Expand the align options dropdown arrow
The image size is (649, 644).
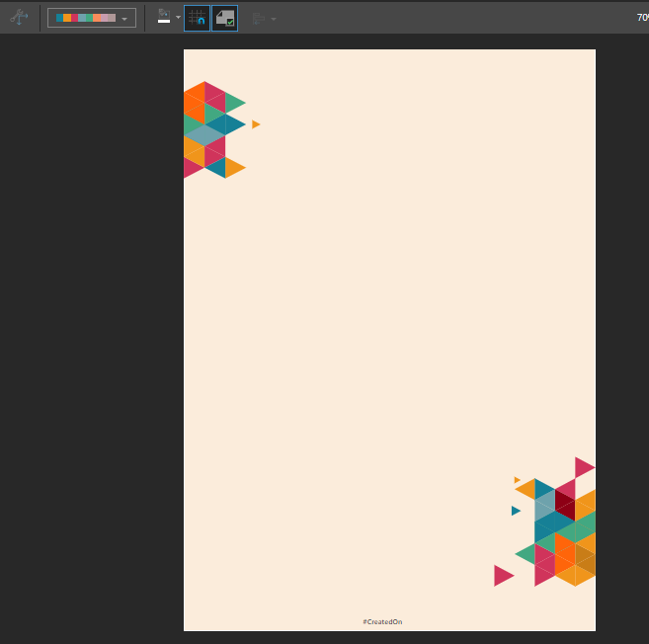(x=274, y=19)
